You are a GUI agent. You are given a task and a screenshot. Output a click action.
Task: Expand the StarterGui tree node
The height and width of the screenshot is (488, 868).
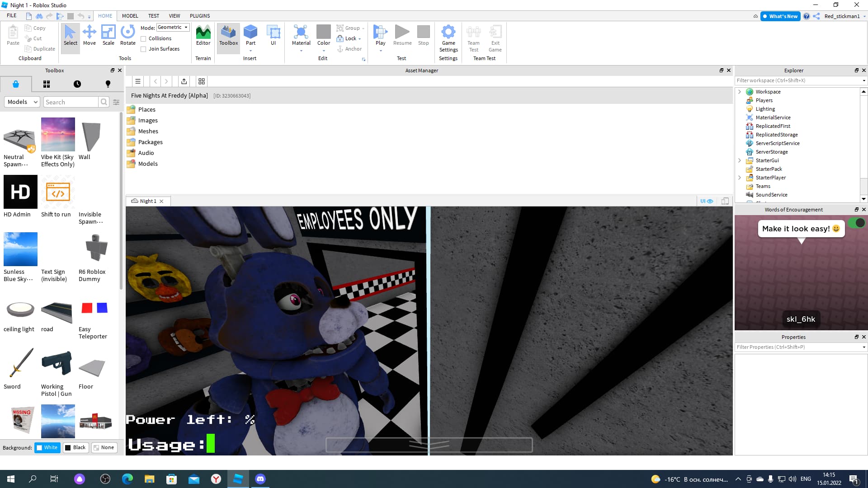click(x=740, y=160)
